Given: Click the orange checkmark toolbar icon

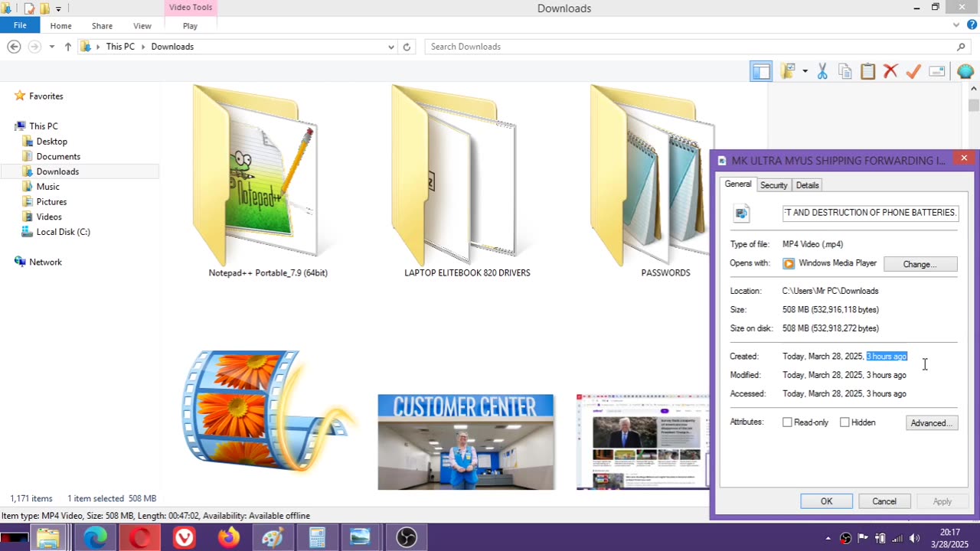Looking at the screenshot, I should [x=913, y=72].
